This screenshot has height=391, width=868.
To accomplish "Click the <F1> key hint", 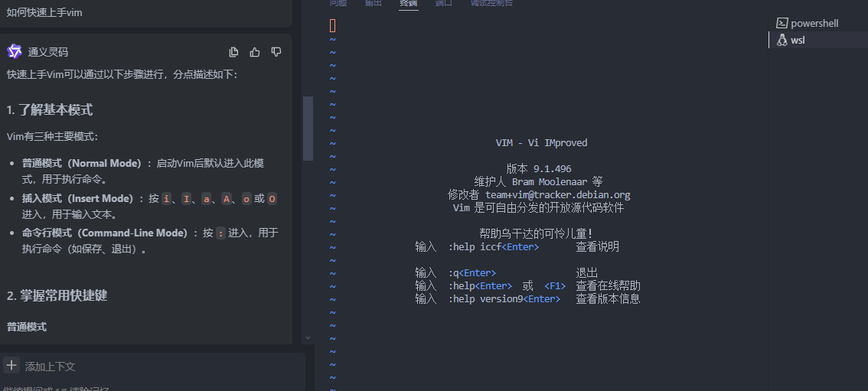I will coord(555,286).
